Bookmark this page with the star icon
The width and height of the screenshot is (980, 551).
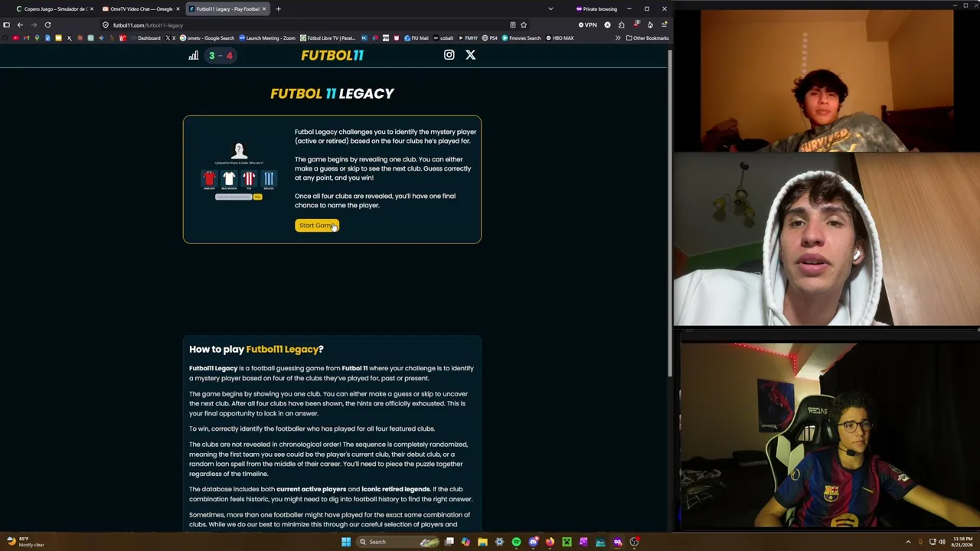click(x=524, y=24)
